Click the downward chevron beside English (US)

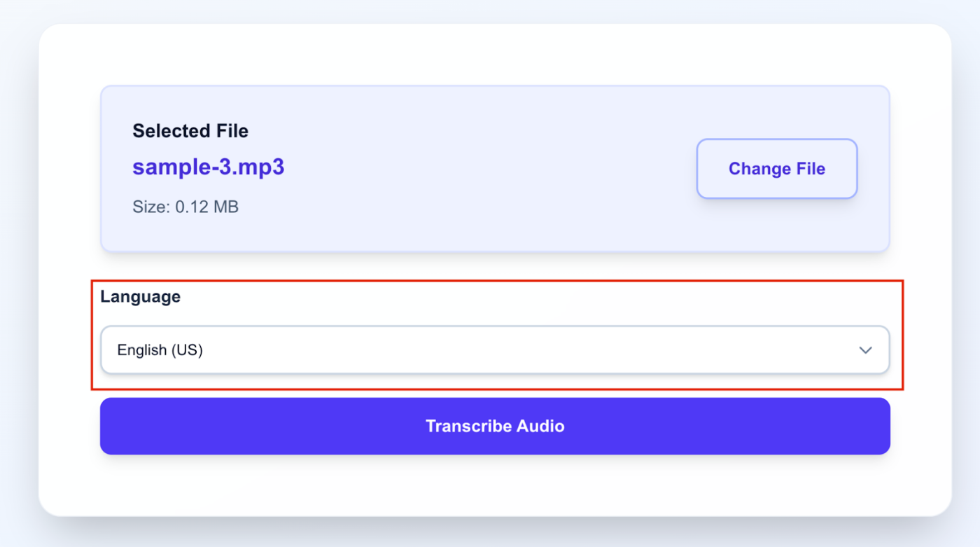tap(865, 349)
